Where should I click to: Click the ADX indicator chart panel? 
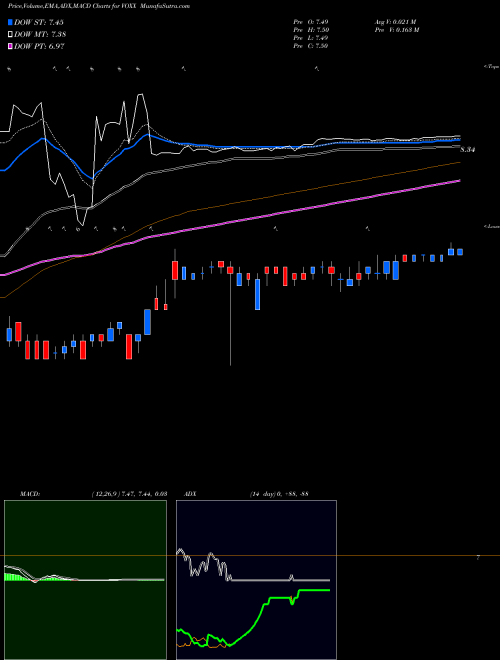[x=256, y=580]
